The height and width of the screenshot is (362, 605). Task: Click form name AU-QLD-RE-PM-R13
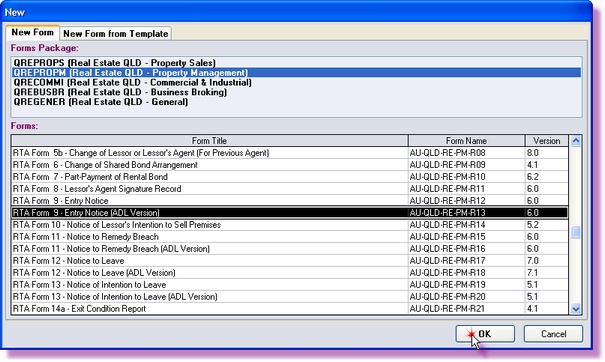(447, 213)
